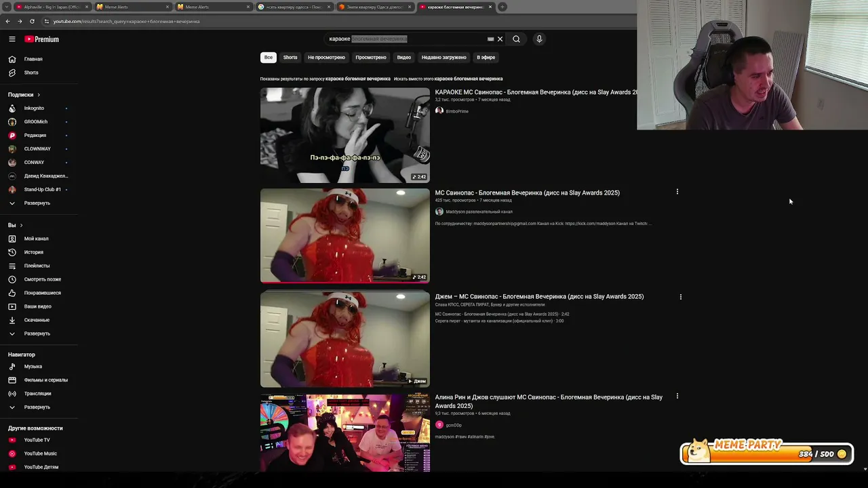Select the В эфире filter chip
Screen dimensions: 868x488
(x=486, y=58)
